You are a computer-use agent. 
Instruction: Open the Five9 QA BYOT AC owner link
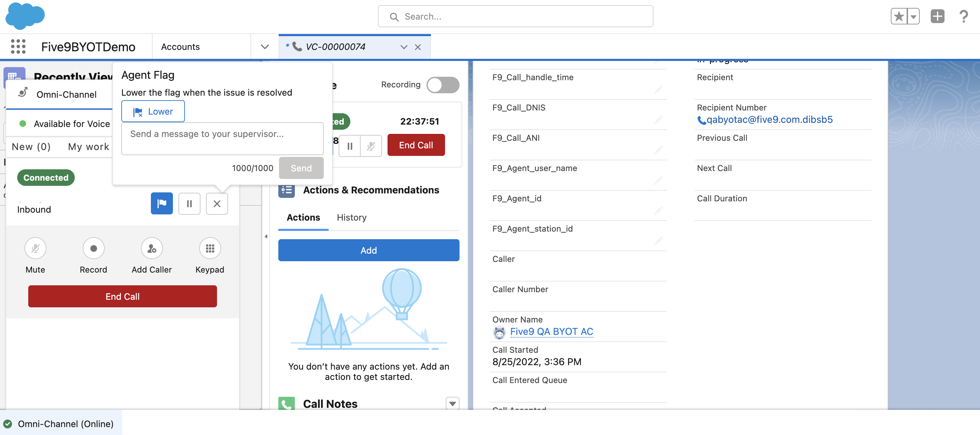click(x=551, y=331)
